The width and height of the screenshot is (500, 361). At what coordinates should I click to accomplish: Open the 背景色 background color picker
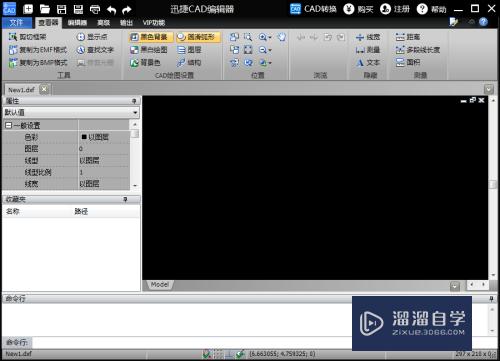tap(145, 62)
